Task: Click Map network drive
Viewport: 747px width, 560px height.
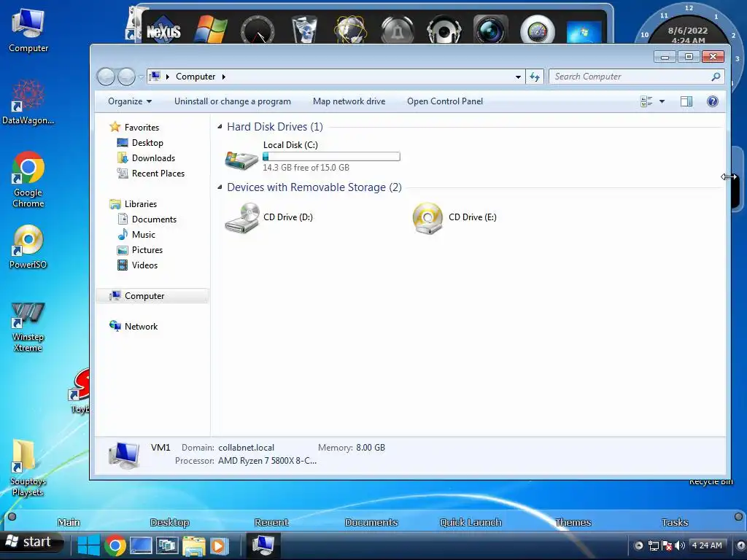Action: point(349,101)
